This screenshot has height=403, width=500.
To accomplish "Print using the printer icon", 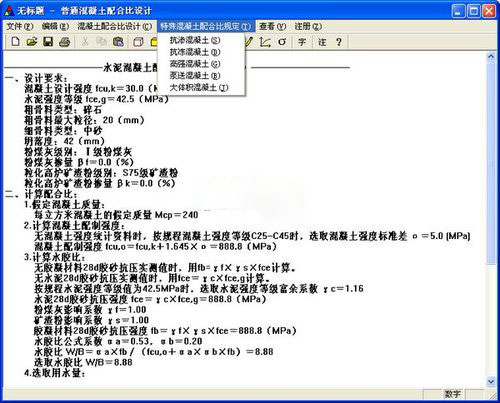I will click(x=65, y=42).
